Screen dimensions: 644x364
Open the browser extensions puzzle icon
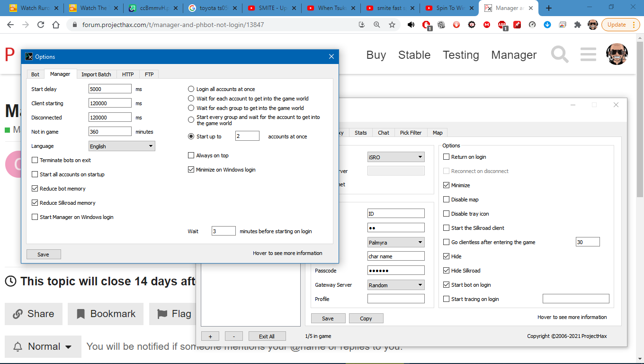coord(577,25)
